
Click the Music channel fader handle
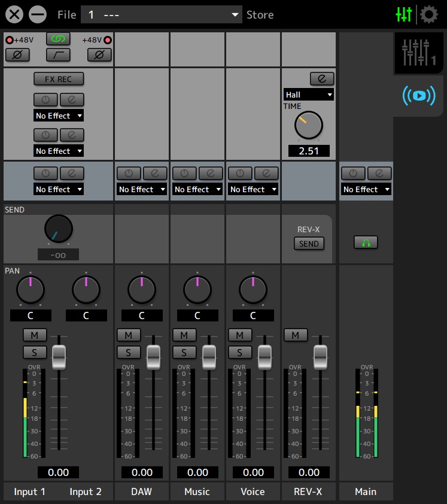209,357
